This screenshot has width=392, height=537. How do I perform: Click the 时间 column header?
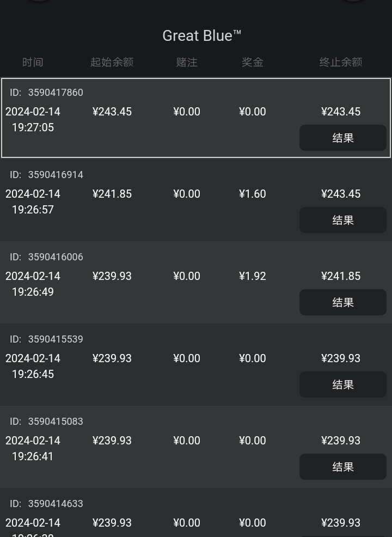(x=33, y=62)
